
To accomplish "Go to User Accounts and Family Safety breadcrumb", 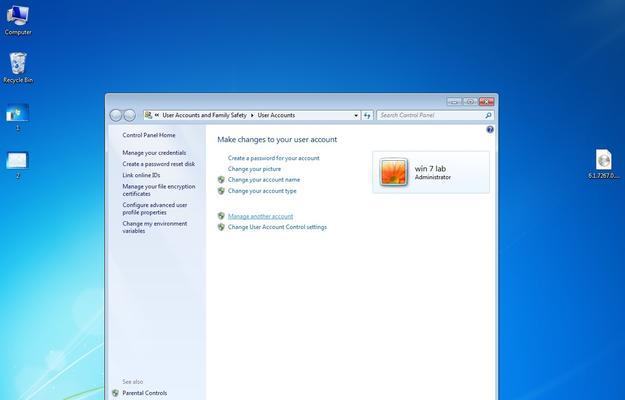I will point(204,115).
